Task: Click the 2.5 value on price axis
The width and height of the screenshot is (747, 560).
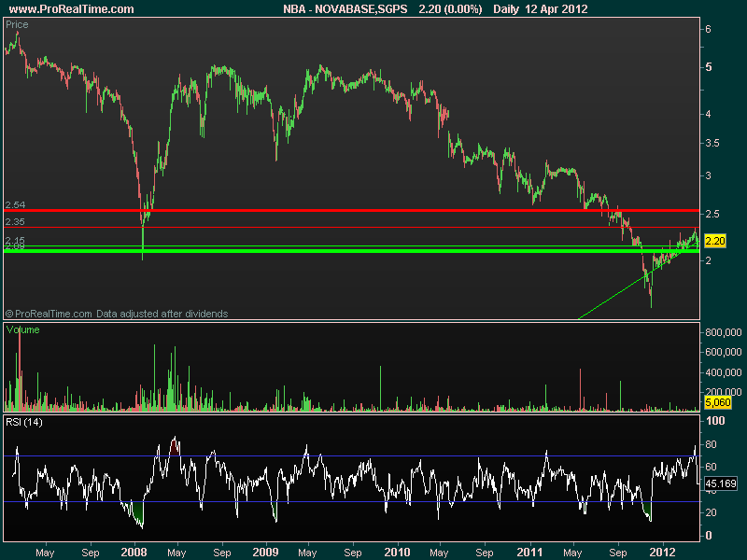Action: click(x=712, y=214)
